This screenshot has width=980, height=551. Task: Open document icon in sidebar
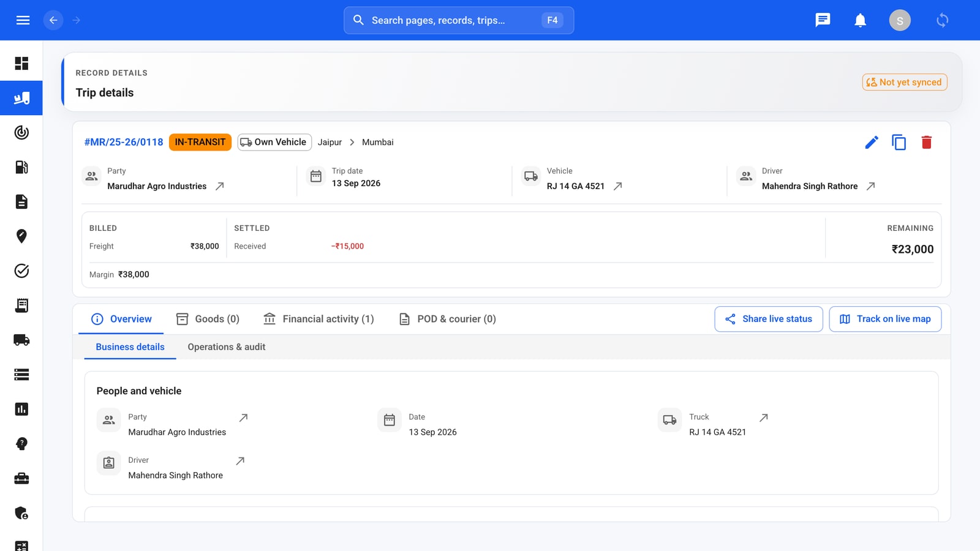pos(21,201)
